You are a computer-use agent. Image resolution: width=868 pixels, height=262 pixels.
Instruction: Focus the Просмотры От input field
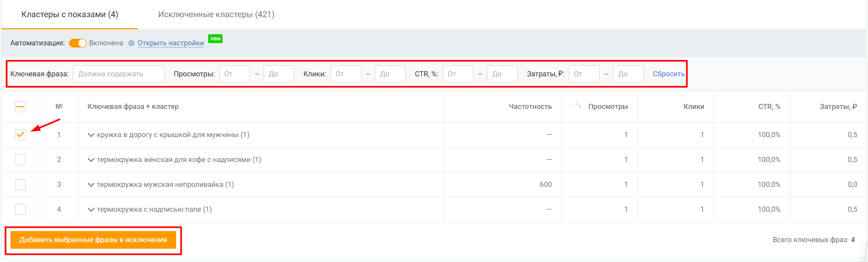click(x=235, y=74)
